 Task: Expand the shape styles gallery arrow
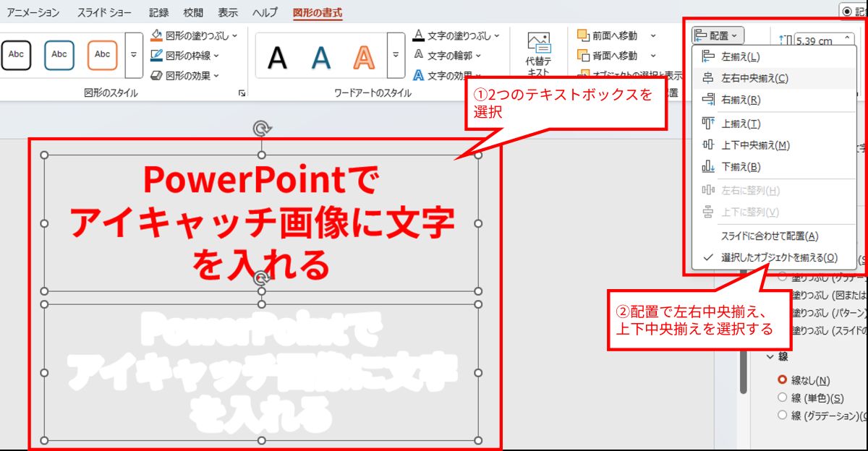click(133, 55)
